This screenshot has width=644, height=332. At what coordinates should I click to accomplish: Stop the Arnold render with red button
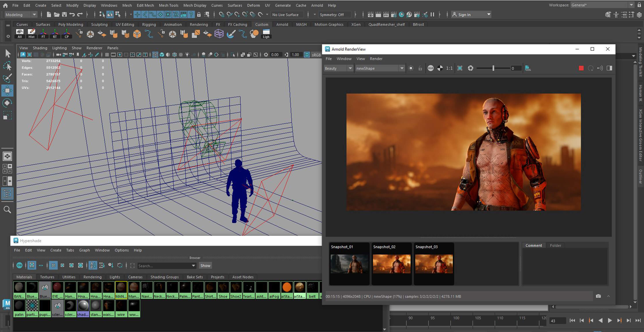(x=581, y=68)
